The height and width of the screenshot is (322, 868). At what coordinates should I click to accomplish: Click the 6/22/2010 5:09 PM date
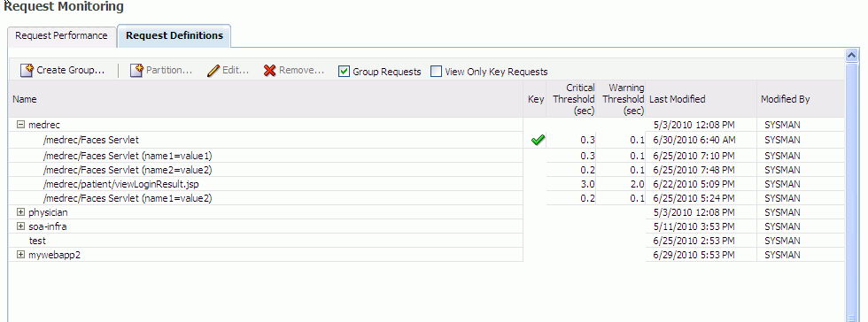coord(694,184)
